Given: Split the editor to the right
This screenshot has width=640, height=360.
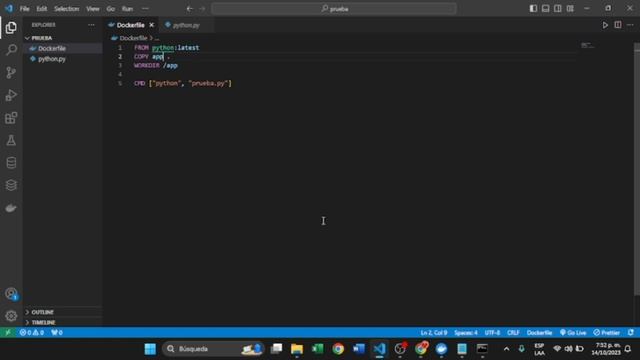Looking at the screenshot, I should (x=618, y=25).
